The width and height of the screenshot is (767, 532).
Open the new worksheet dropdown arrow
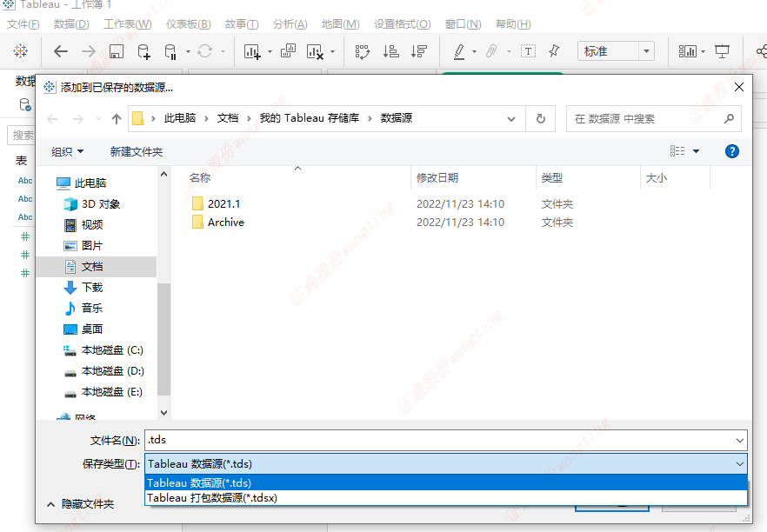click(270, 51)
